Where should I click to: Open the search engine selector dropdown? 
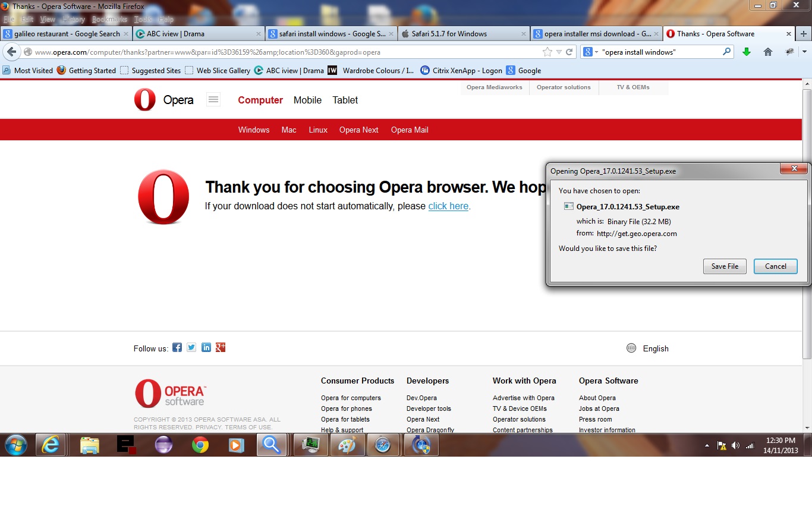590,52
